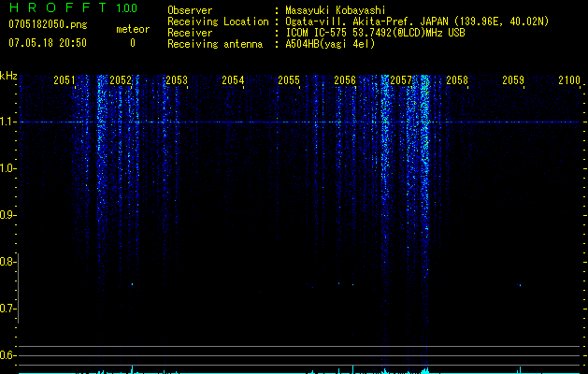Viewport: 588px width, 374px height.
Task: Click the Receiver label
Action: (190, 33)
